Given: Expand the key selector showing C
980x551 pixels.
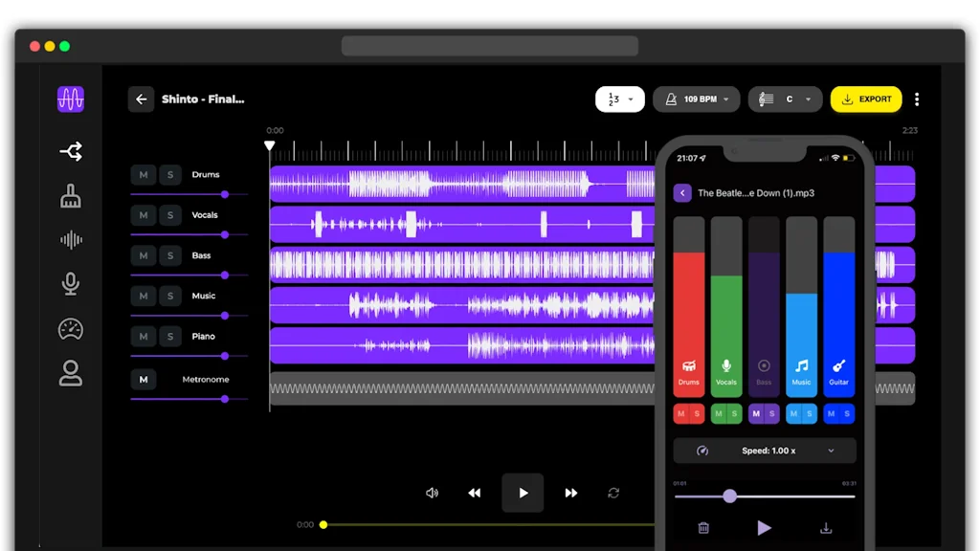Looking at the screenshot, I should coord(785,99).
